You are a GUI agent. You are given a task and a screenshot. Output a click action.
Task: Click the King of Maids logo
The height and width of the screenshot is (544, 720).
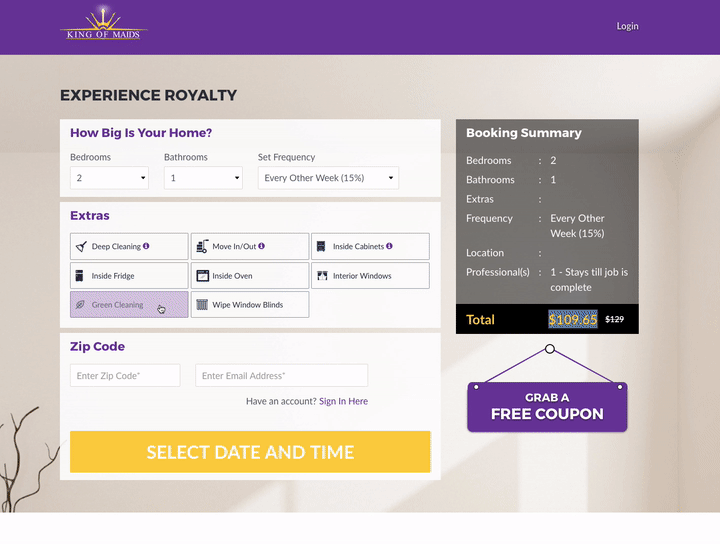pyautogui.click(x=104, y=23)
